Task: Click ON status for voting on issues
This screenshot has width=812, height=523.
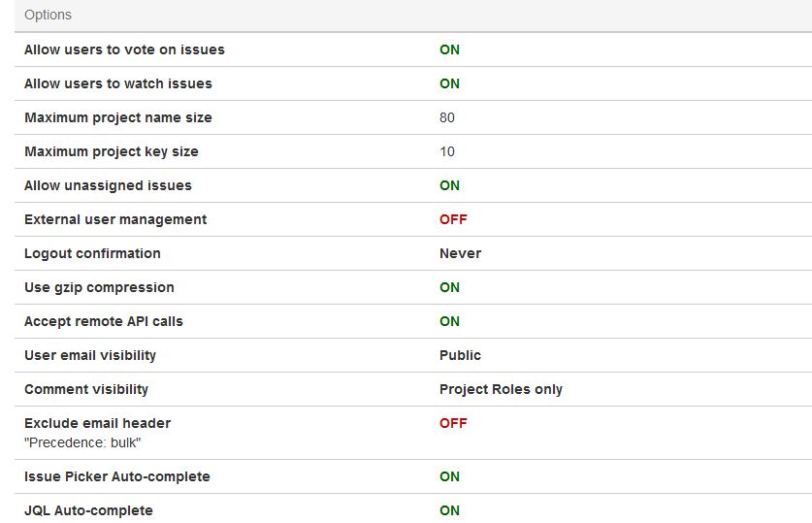Action: click(x=449, y=49)
